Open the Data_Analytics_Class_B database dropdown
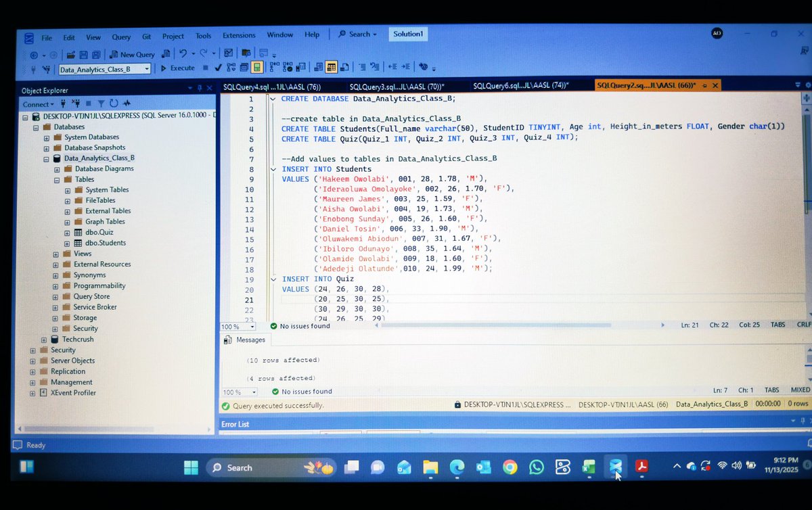This screenshot has width=812, height=510. 148,68
